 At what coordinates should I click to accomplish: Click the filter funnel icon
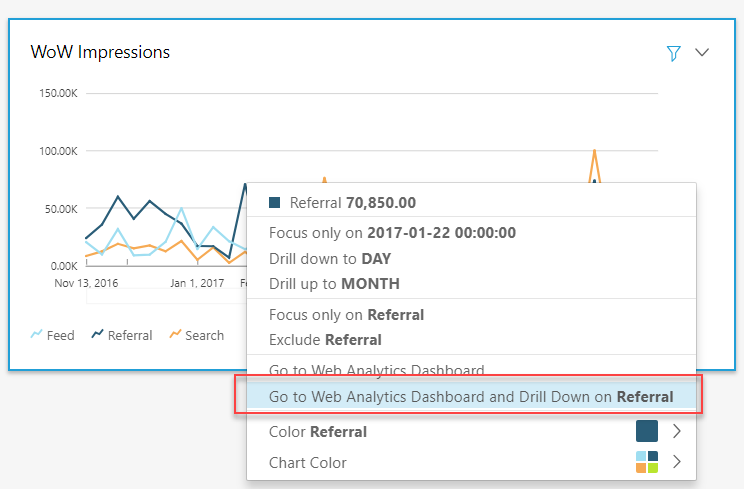(673, 53)
